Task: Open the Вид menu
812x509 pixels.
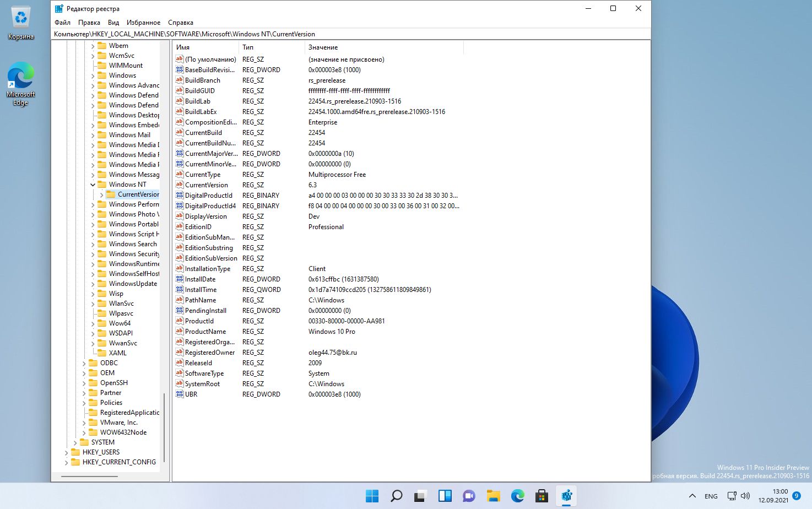Action: [113, 23]
